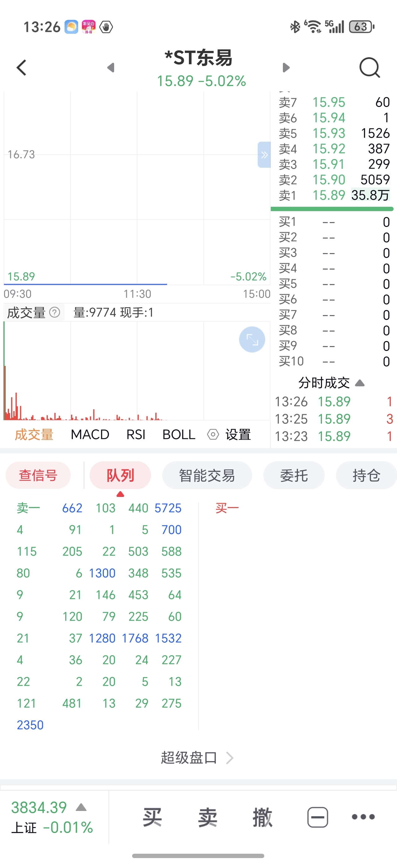Collapse the order book with the double-arrow handle
The height and width of the screenshot is (868, 397).
coord(264,155)
